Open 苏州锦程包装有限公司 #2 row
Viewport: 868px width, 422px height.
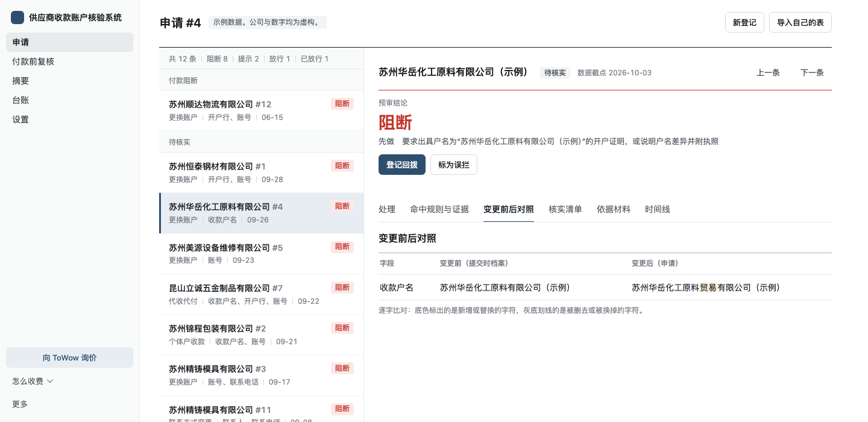(262, 335)
